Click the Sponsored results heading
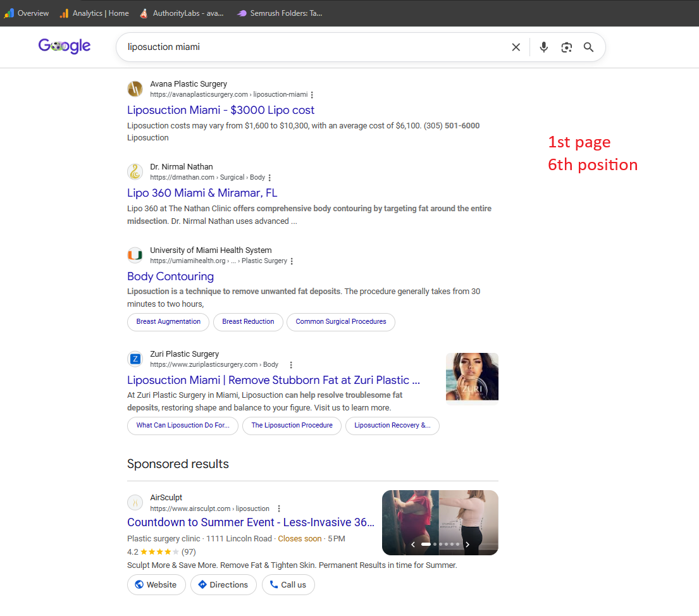The width and height of the screenshot is (699, 616). pos(178,464)
